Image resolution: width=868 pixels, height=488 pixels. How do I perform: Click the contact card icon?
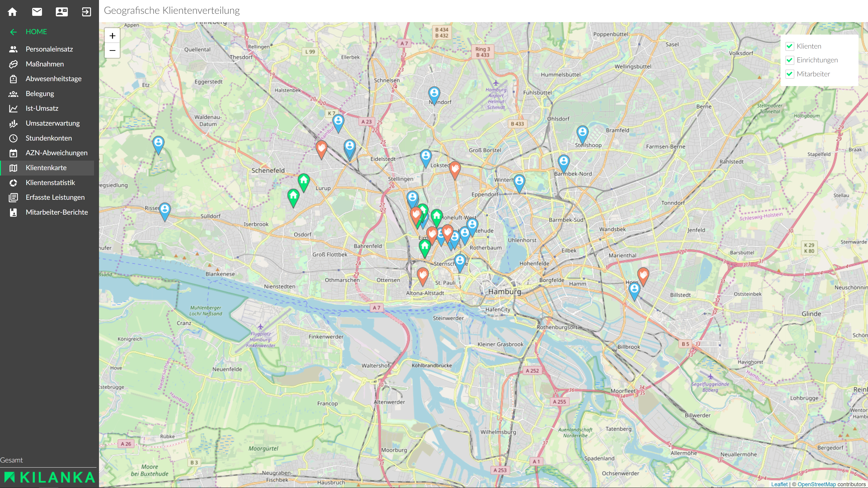tap(62, 12)
